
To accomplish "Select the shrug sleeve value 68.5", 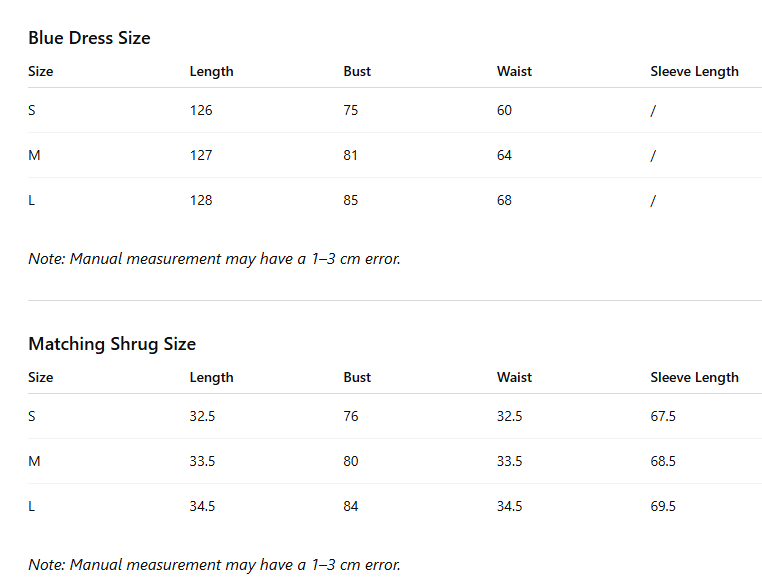I will tap(663, 461).
